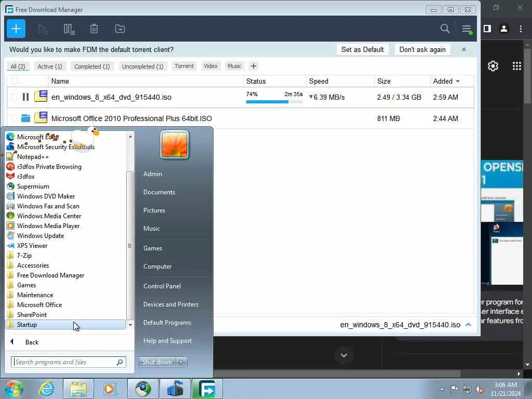Open Documents from Start menu

click(159, 192)
